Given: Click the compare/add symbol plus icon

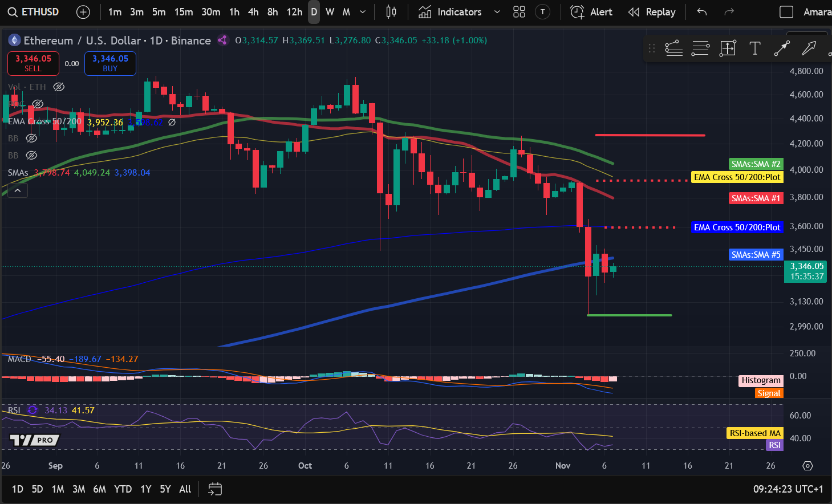Looking at the screenshot, I should click(83, 11).
